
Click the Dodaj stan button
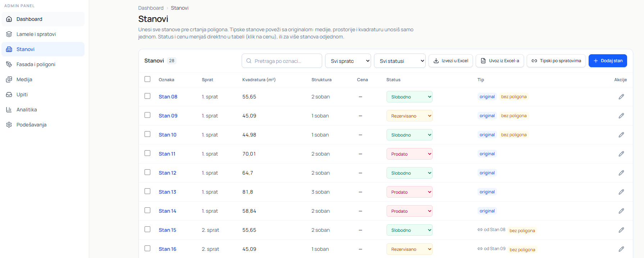(x=608, y=61)
